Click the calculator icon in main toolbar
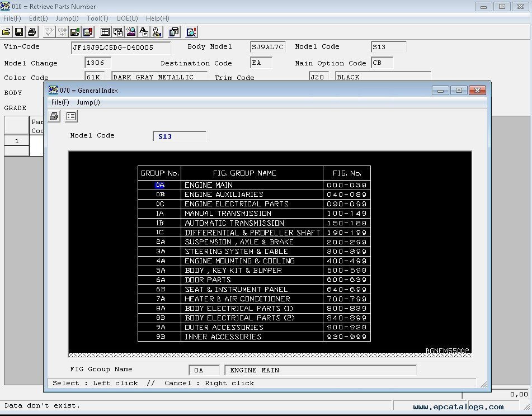This screenshot has width=532, height=416. pyautogui.click(x=174, y=32)
